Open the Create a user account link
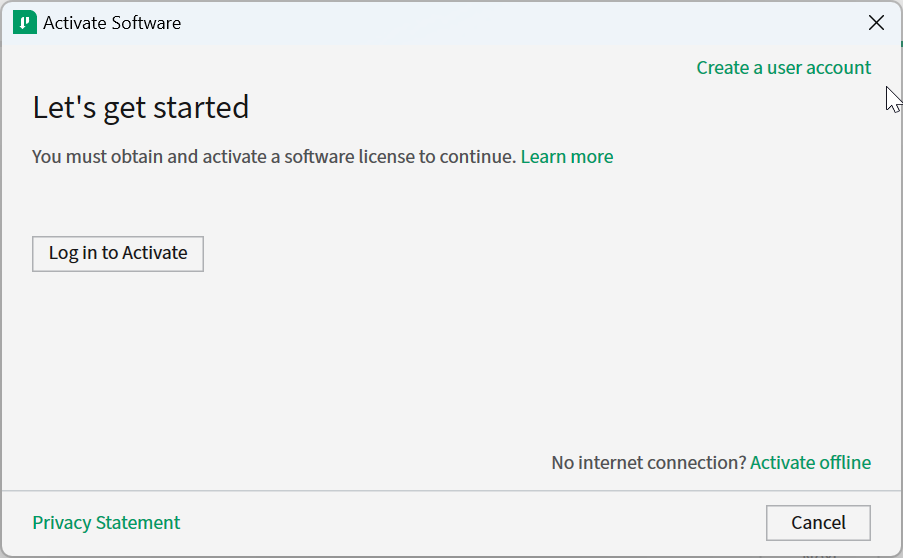Screen dimensions: 903x558 coord(783,68)
